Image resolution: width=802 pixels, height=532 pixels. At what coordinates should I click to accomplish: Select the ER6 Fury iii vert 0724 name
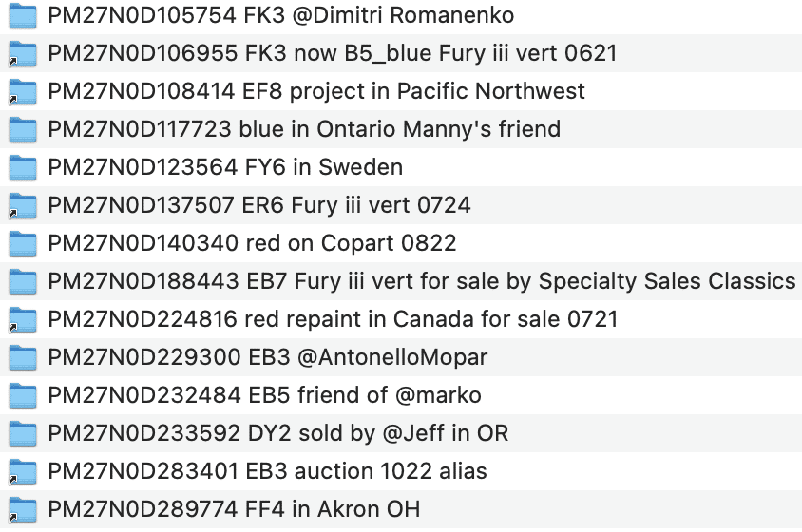[x=259, y=205]
